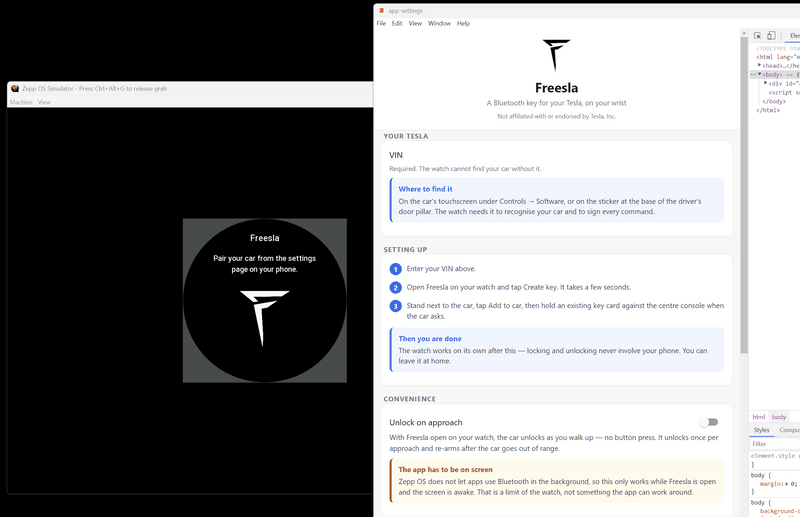The image size is (800, 517).
Task: Click 'Not affiliated with or endorsed by Tesla' text
Action: (556, 116)
